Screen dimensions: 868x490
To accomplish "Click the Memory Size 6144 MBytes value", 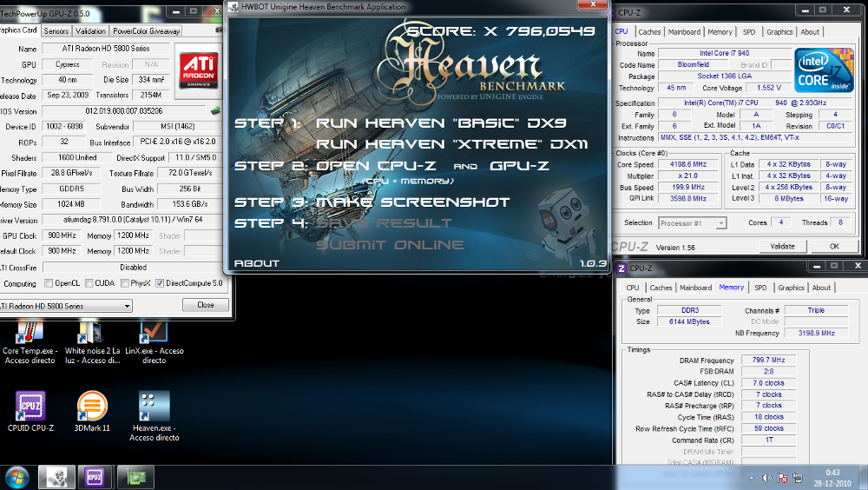I will coord(689,321).
